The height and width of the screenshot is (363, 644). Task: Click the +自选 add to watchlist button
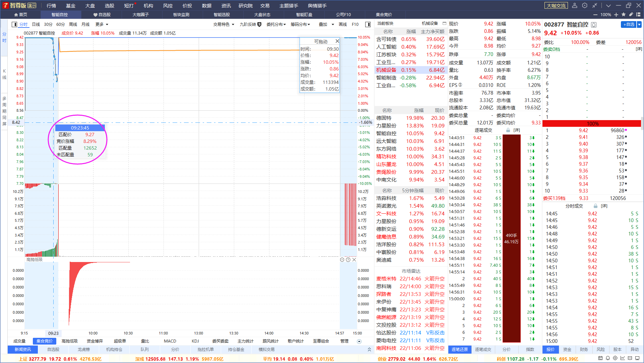629,24
